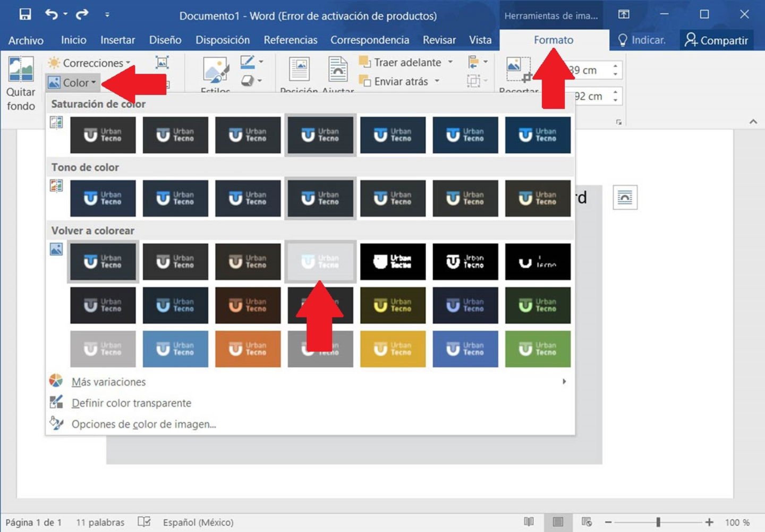Switch to the Referencias tab

291,40
